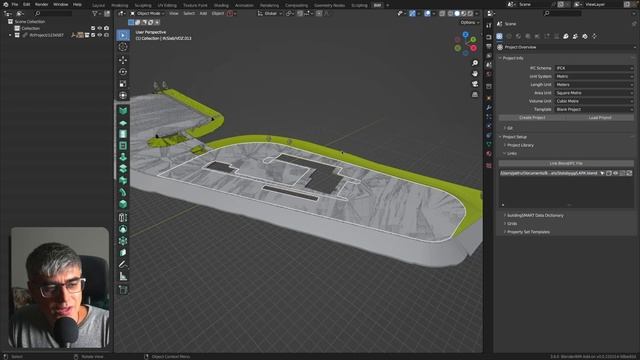Toggle IfcProject collection exclude checkbox
This screenshot has width=640, height=360.
tap(93, 35)
